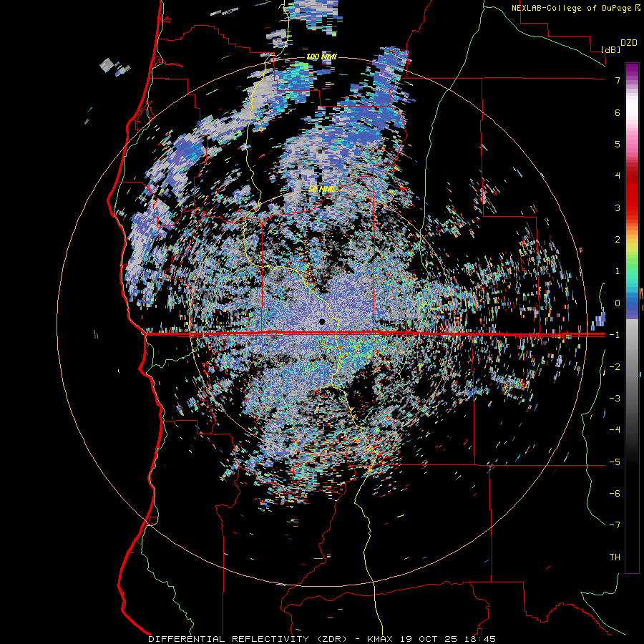
Task: Select the 100 NMI range ring label
Action: [321, 57]
